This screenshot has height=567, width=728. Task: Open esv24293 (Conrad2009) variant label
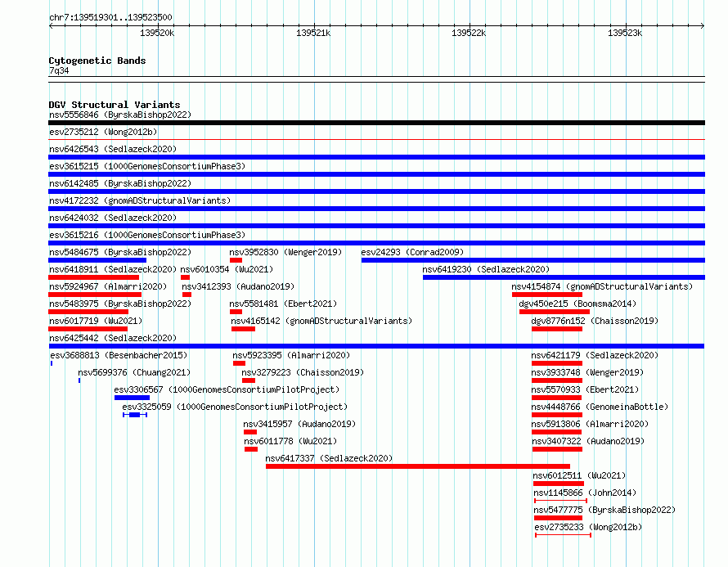pos(412,252)
